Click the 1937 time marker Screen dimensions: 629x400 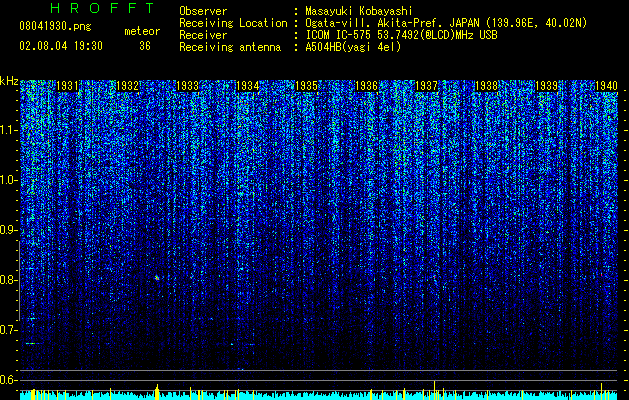[x=426, y=86]
